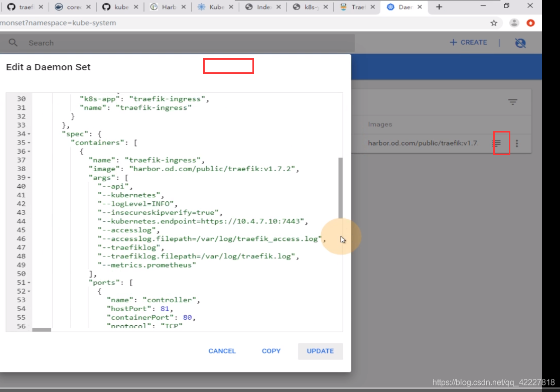Click the editor horizontal scrollbar thumb

(42, 329)
